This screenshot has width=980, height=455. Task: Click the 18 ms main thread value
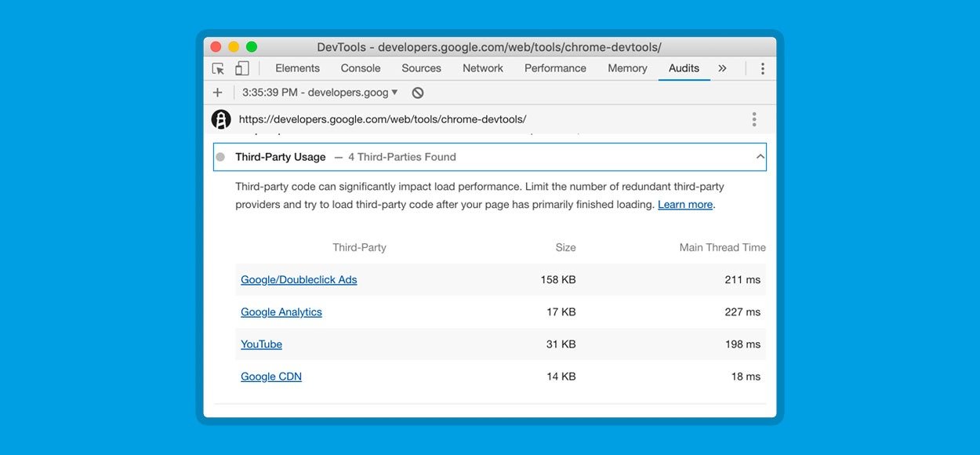746,377
